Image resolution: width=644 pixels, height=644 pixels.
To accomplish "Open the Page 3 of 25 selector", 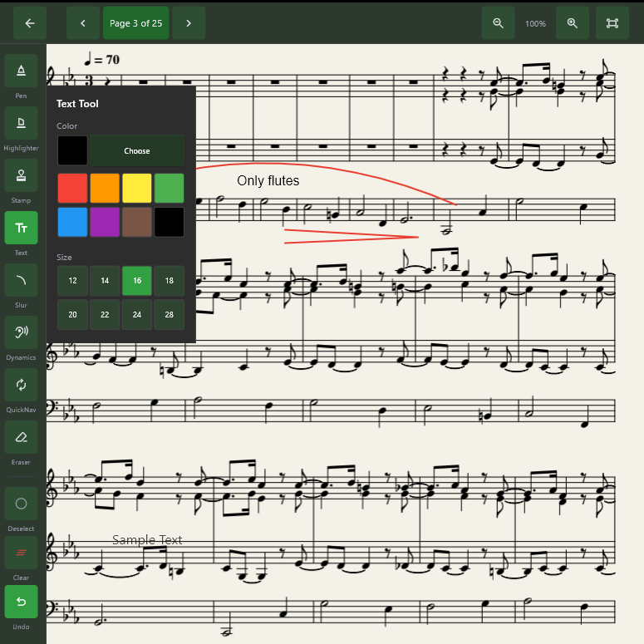I will (135, 23).
